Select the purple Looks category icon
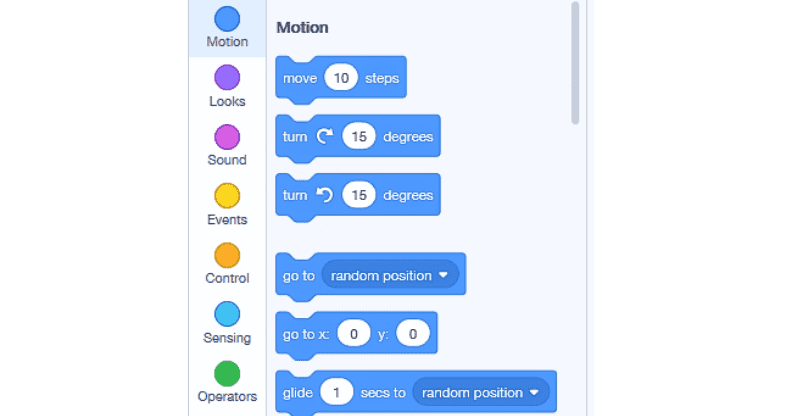The width and height of the screenshot is (800, 416). 227,78
